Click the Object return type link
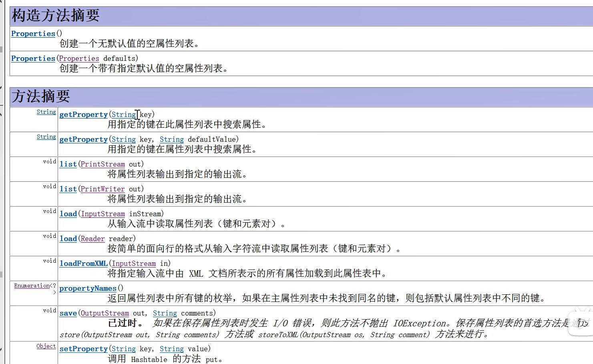 [46, 346]
